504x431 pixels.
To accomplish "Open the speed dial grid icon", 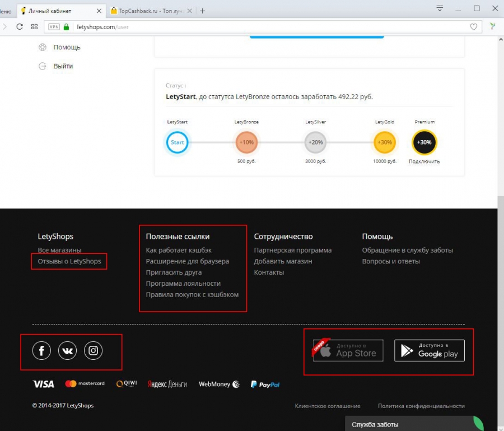I will (x=34, y=27).
